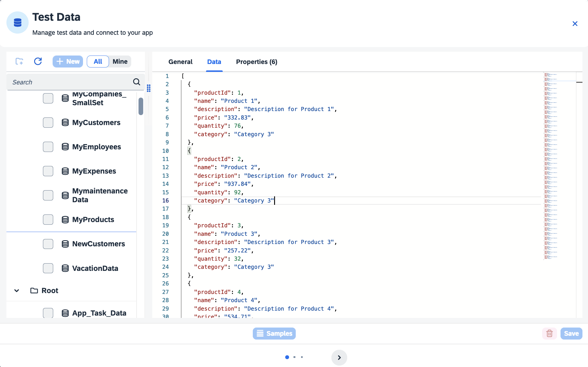Viewport: 588px width, 367px height.
Task: Tick the VacationData checkbox
Action: 48,268
